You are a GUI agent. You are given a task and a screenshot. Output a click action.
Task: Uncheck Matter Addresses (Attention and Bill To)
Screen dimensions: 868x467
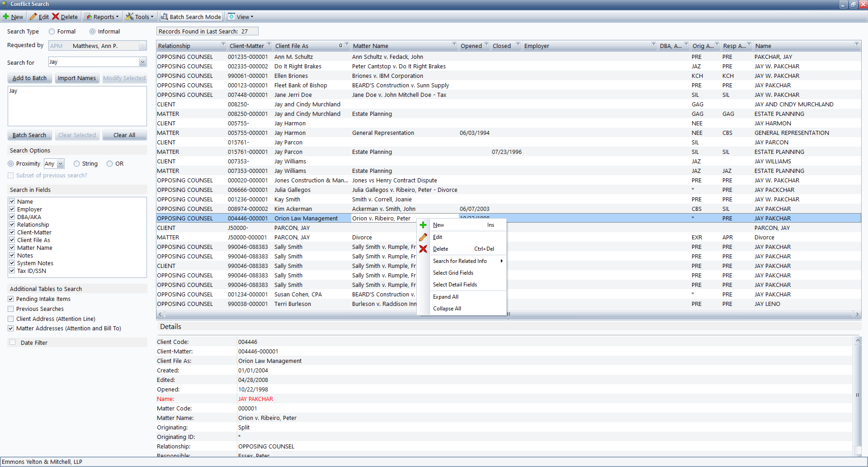pyautogui.click(x=11, y=329)
